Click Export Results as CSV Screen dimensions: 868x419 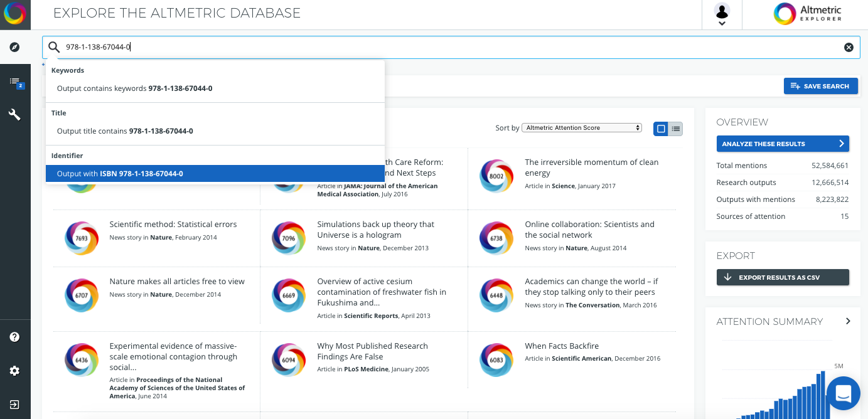tap(783, 277)
